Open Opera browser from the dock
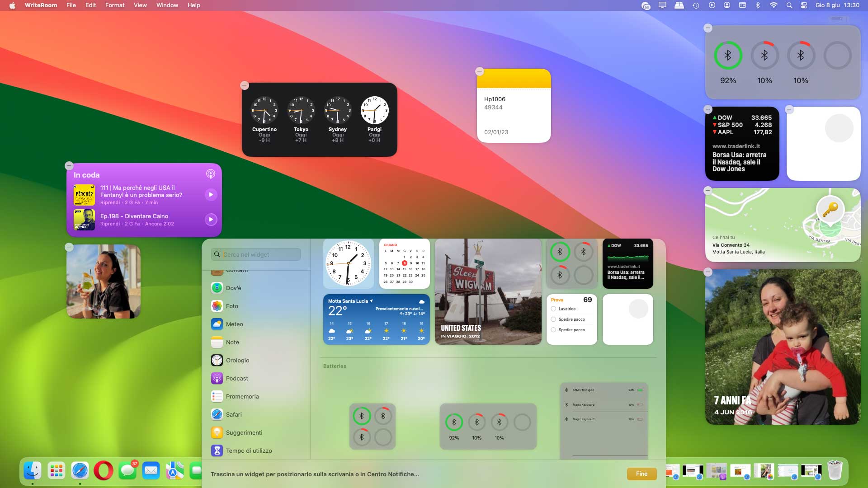Viewport: 868px width, 488px height. click(x=104, y=471)
